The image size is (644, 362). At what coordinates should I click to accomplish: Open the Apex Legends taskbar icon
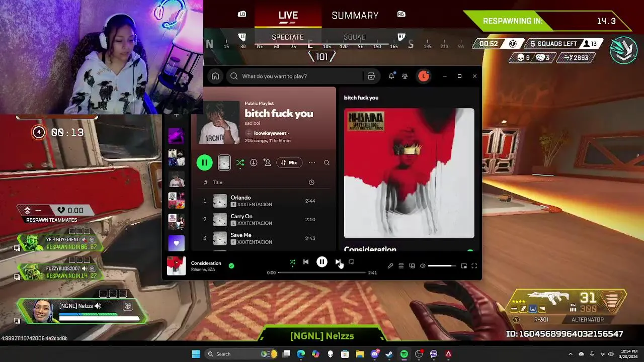tap(448, 354)
